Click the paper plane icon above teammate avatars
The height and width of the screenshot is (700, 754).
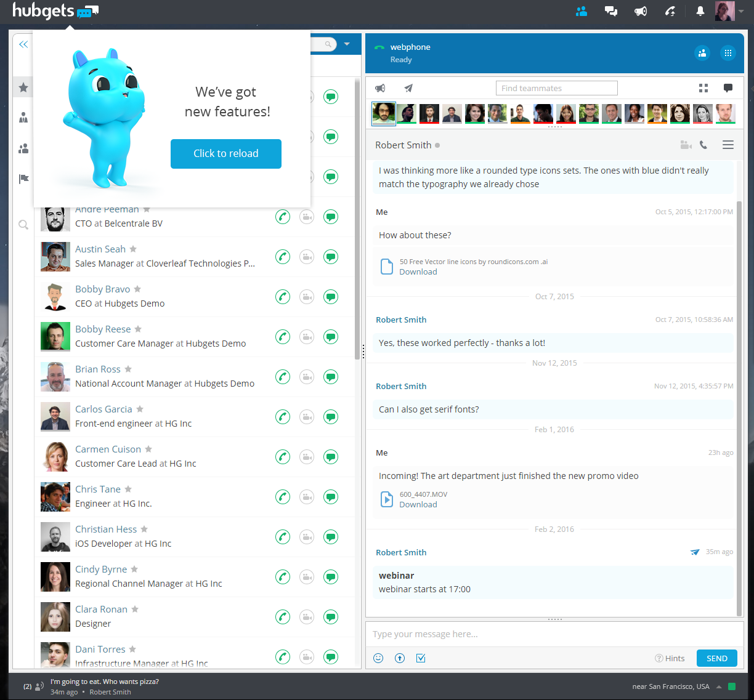[408, 88]
